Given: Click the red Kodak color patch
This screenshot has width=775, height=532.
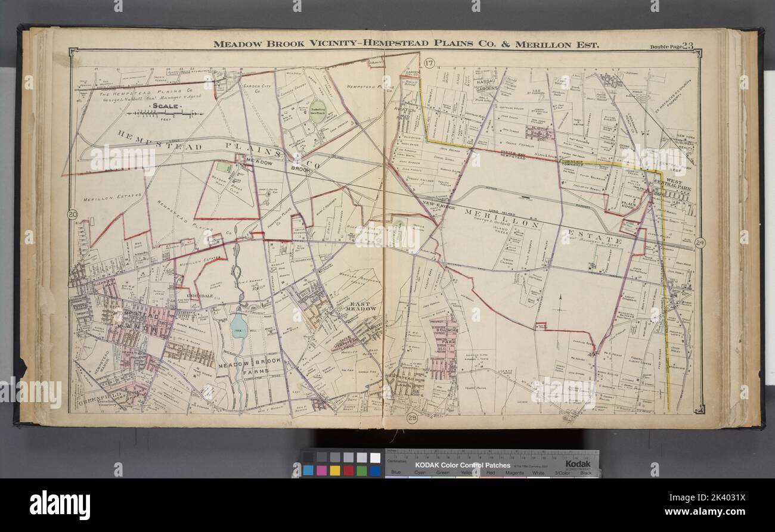Looking at the screenshot, I should (x=348, y=471).
